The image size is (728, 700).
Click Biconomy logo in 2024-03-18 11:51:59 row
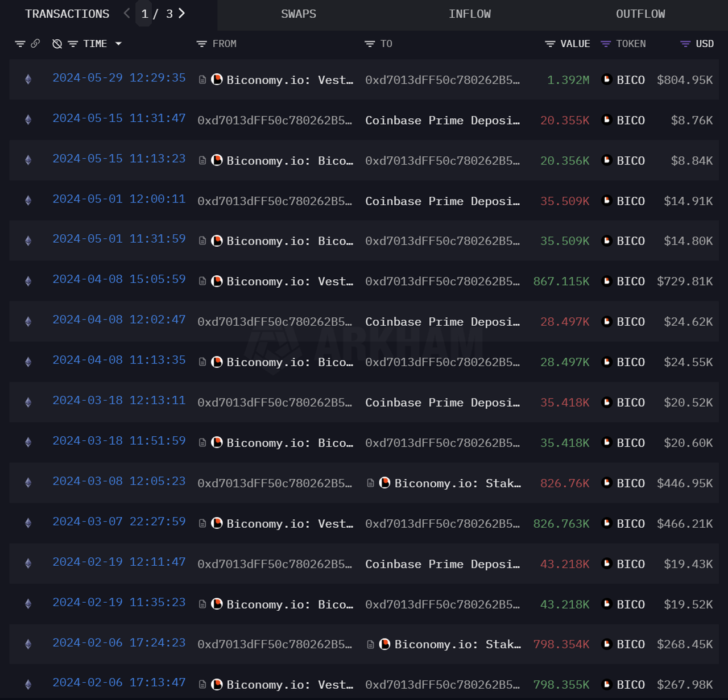[217, 442]
